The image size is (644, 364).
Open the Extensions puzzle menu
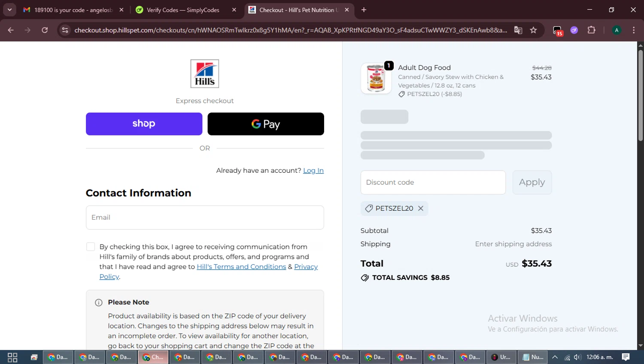click(x=592, y=30)
